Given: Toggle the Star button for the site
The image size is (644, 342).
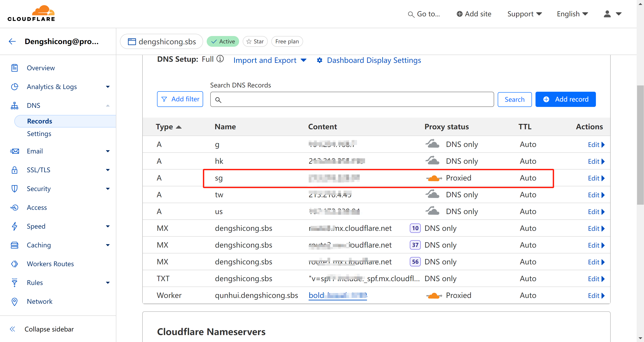Looking at the screenshot, I should coord(255,42).
